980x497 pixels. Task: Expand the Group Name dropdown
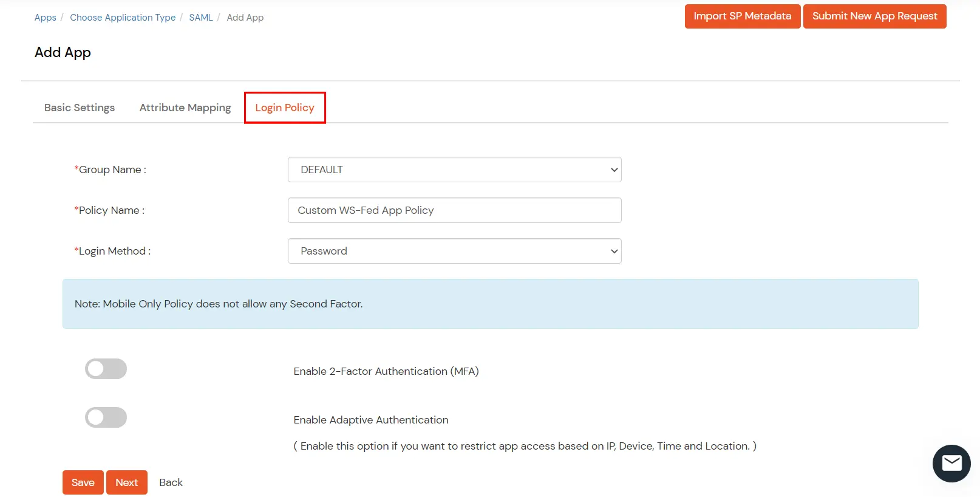click(454, 170)
